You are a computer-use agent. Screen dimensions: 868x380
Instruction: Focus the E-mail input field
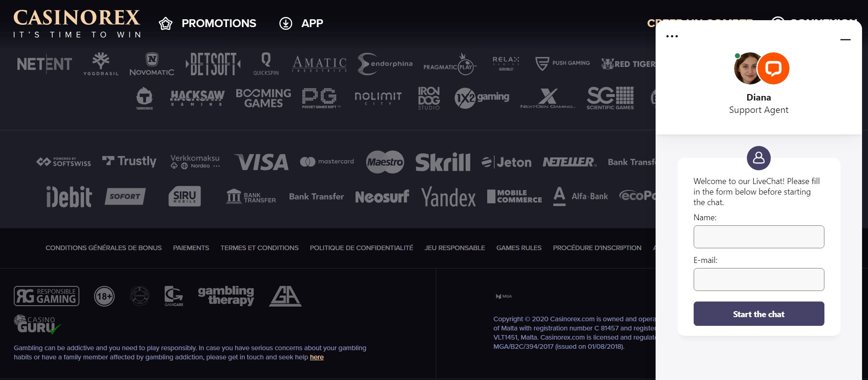[x=759, y=279]
